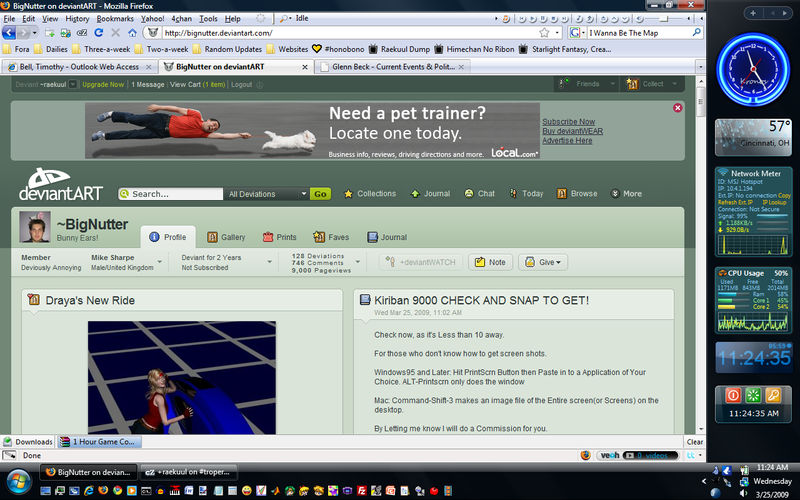
Task: Follow the Subscribe Now link
Action: [x=568, y=122]
